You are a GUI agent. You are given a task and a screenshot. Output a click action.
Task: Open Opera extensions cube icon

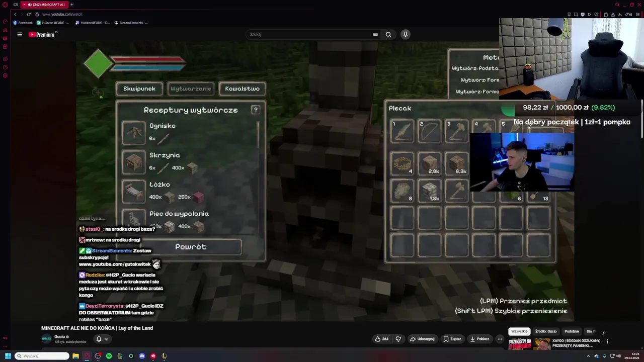(x=606, y=14)
